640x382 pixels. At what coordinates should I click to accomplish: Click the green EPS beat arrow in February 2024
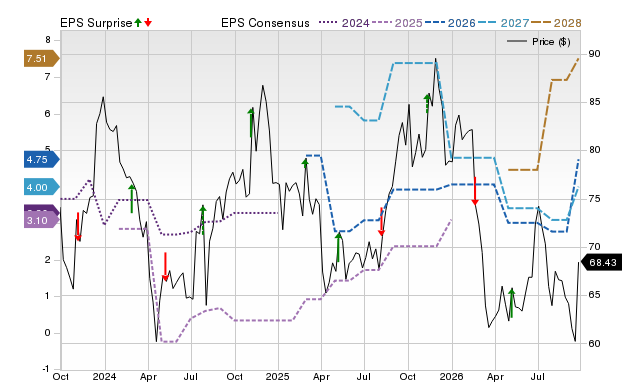tap(131, 199)
